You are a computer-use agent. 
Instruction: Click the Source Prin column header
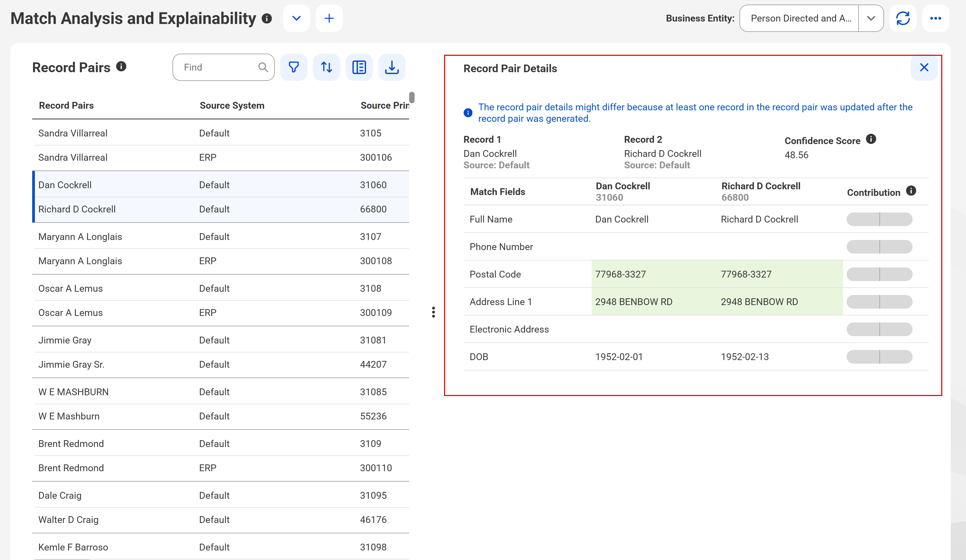(385, 105)
